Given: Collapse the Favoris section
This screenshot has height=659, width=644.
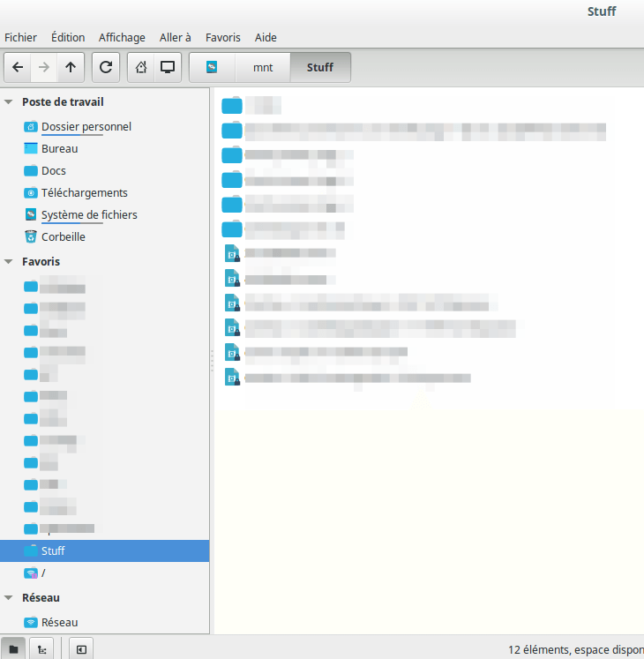Looking at the screenshot, I should pyautogui.click(x=9, y=261).
